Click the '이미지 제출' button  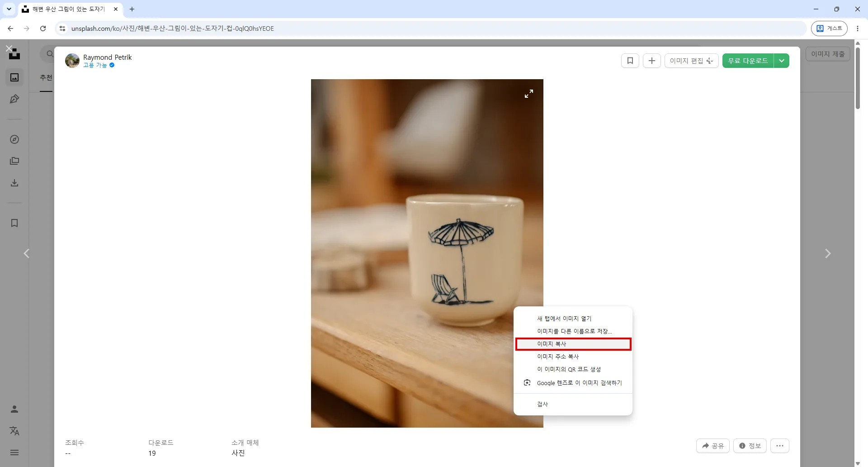pos(828,54)
